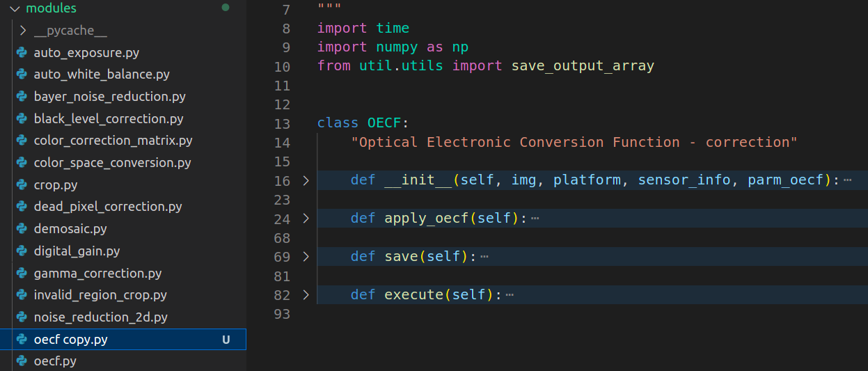
Task: Click the Python icon beside auto_exposure.py
Action: click(x=22, y=52)
